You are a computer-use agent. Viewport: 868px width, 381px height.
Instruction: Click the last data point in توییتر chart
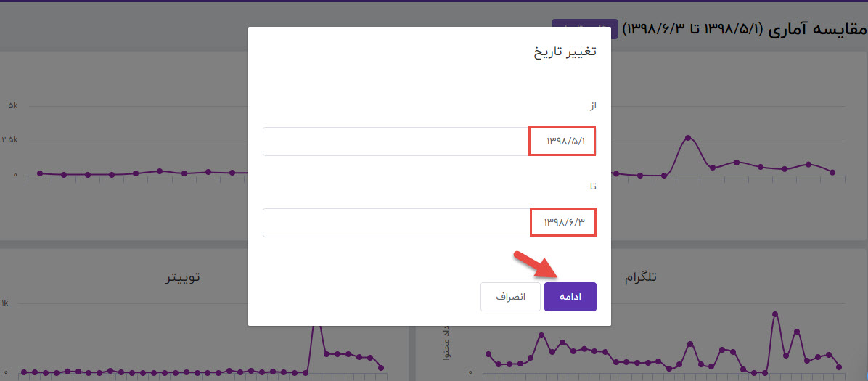380,368
